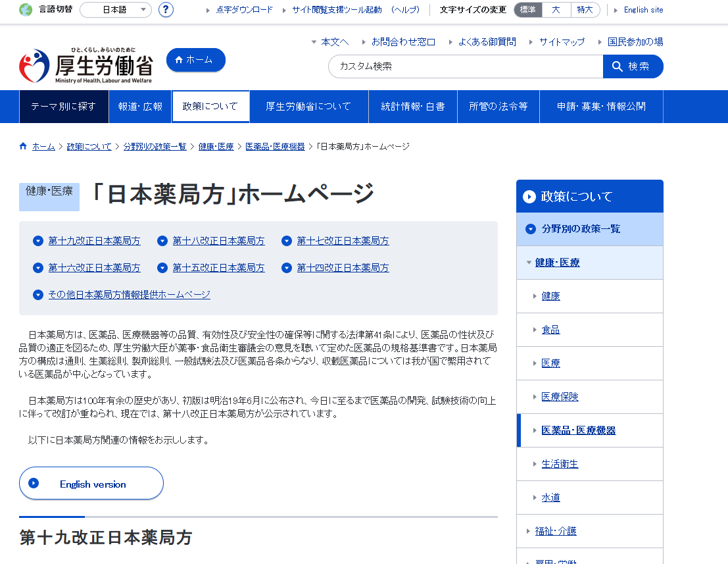Jump to 第十七改正日本薬局方 anchor link
Viewport: 728px width, 564px height.
(x=343, y=241)
